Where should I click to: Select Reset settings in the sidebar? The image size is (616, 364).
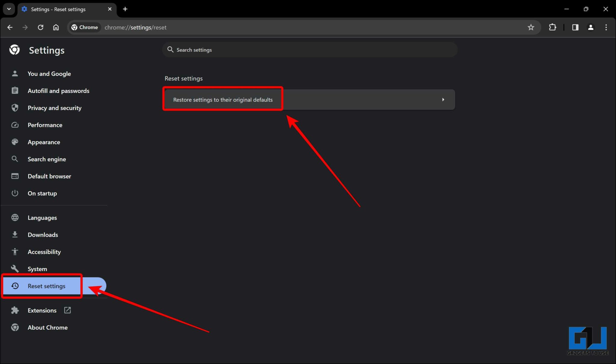pos(46,286)
